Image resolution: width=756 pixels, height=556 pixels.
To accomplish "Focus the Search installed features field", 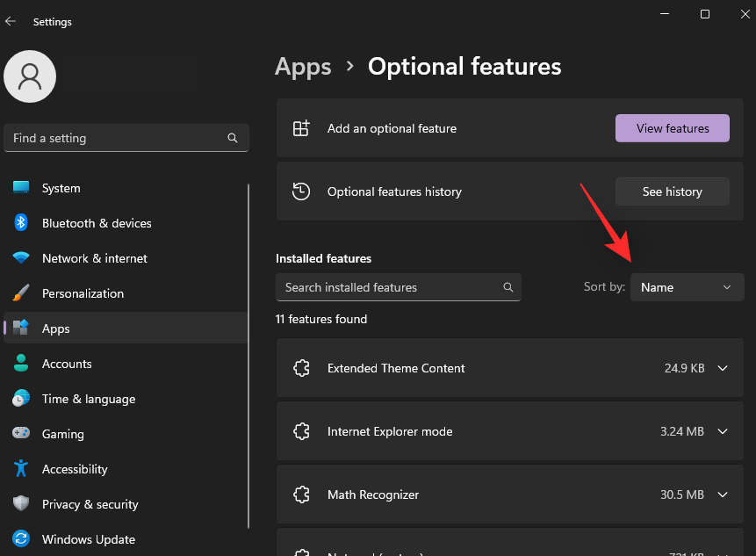I will [399, 287].
